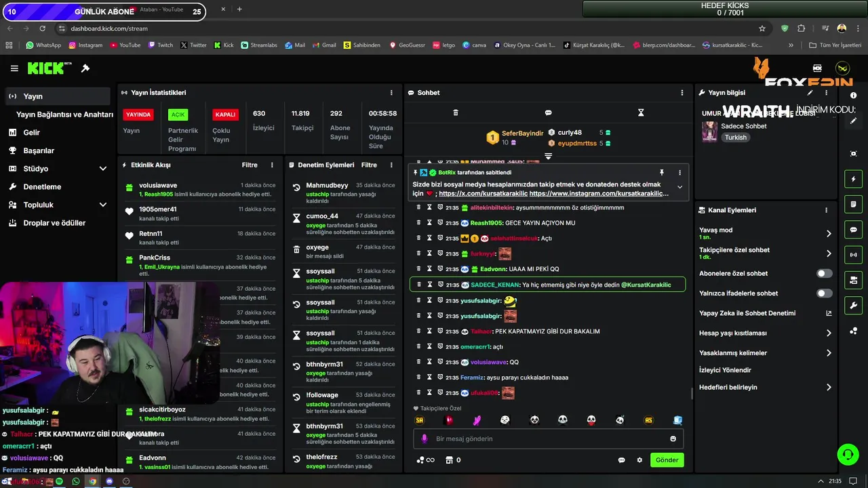Click İzleyici Yönlendir option
Viewport: 868px width, 488px height.
coord(725,371)
